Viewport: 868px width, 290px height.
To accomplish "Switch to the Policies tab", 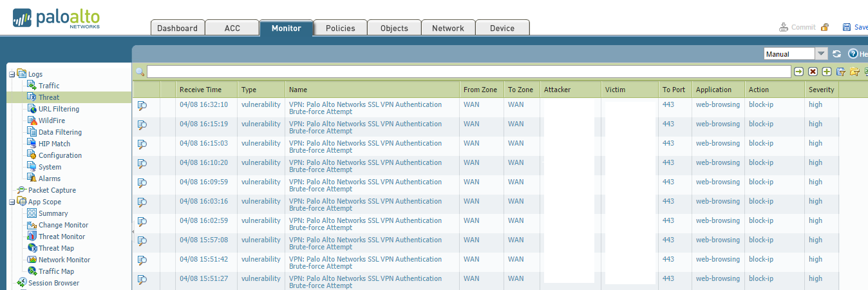I will (x=340, y=28).
